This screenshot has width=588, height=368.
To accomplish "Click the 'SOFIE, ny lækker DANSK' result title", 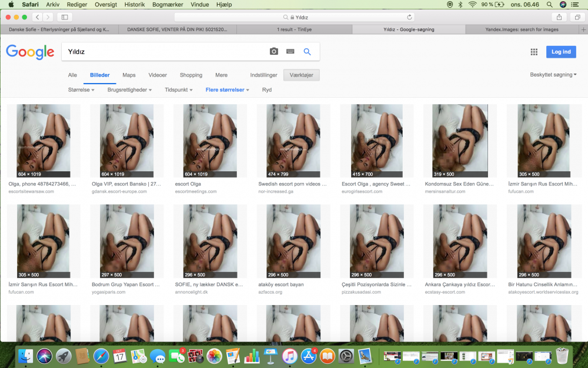I will pos(209,284).
